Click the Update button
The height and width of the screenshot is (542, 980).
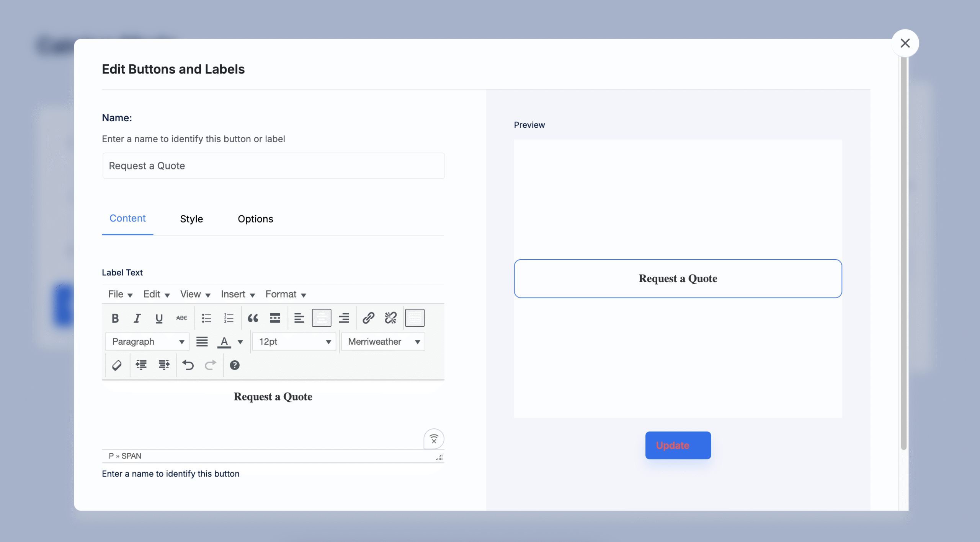678,445
